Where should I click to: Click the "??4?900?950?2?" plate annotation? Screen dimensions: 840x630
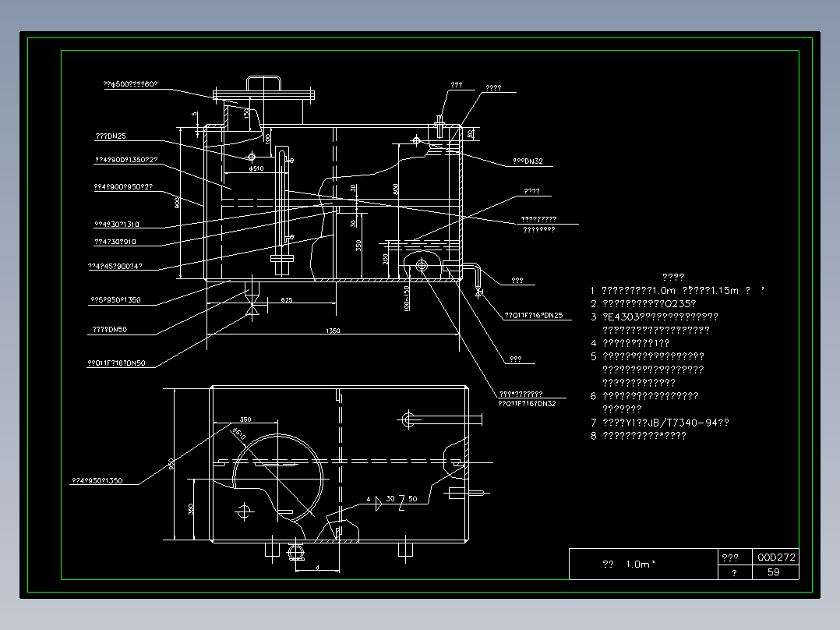pos(123,187)
